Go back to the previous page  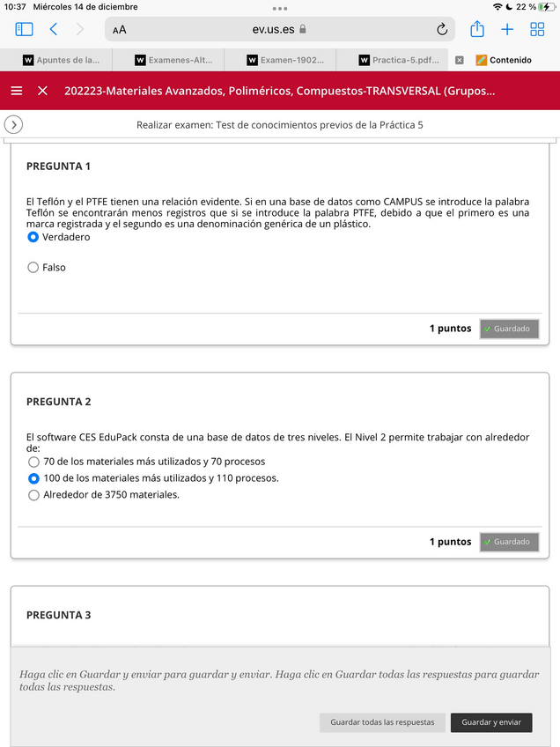point(54,30)
